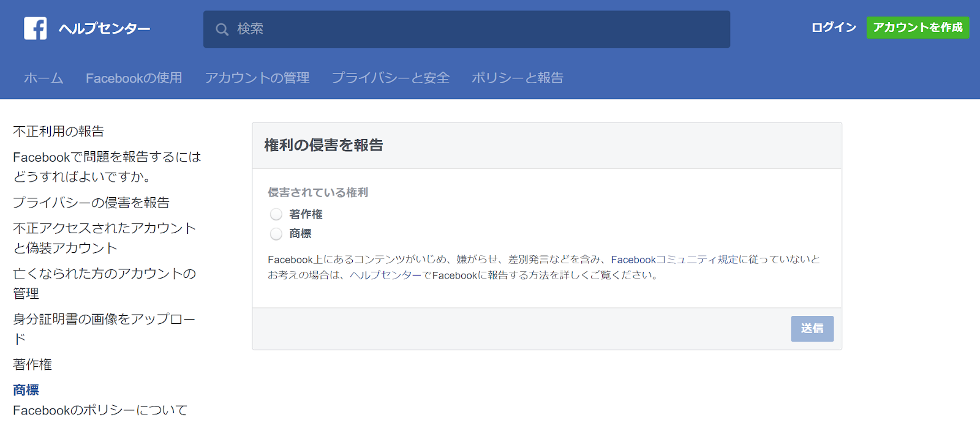Click the Facebook logo icon
Viewport: 980px width, 431px height.
coord(36,28)
